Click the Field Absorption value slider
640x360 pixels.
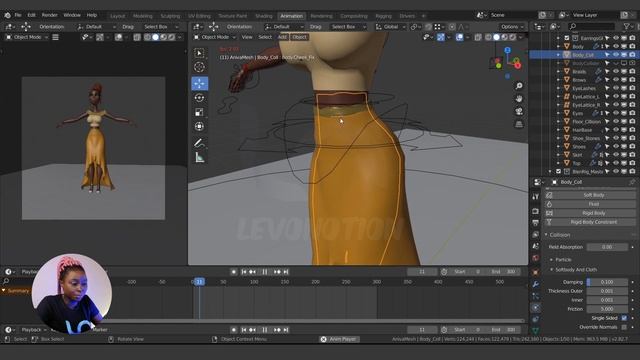[607, 247]
